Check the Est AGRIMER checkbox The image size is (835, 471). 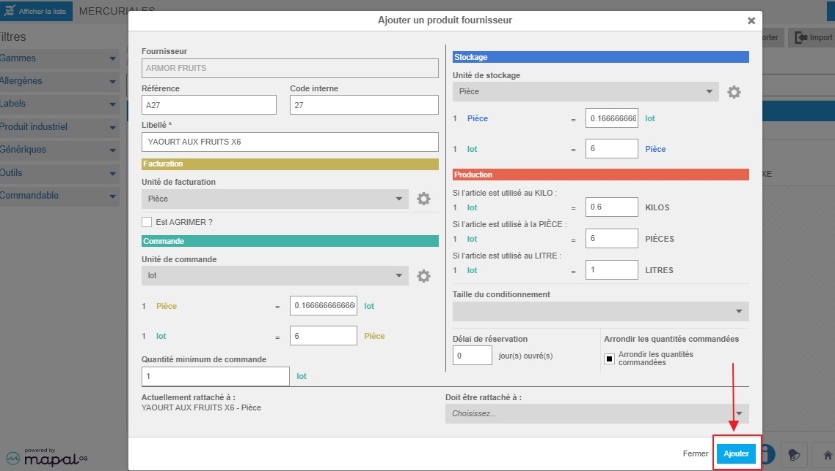[x=146, y=222]
